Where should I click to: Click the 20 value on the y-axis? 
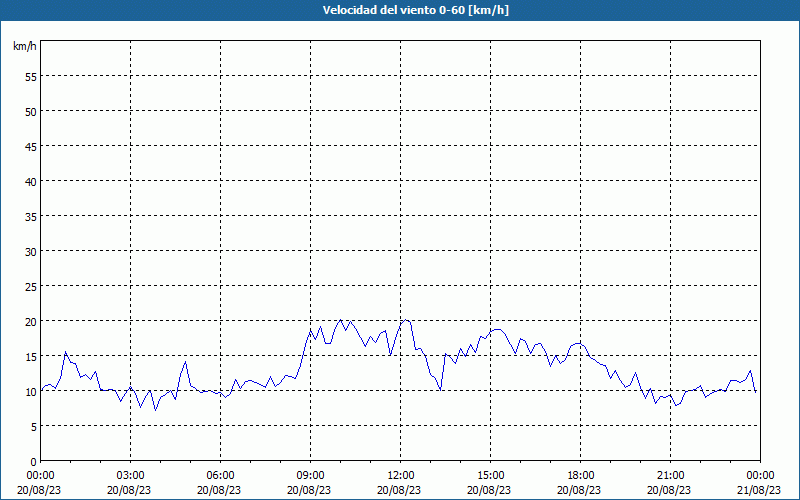coord(31,321)
